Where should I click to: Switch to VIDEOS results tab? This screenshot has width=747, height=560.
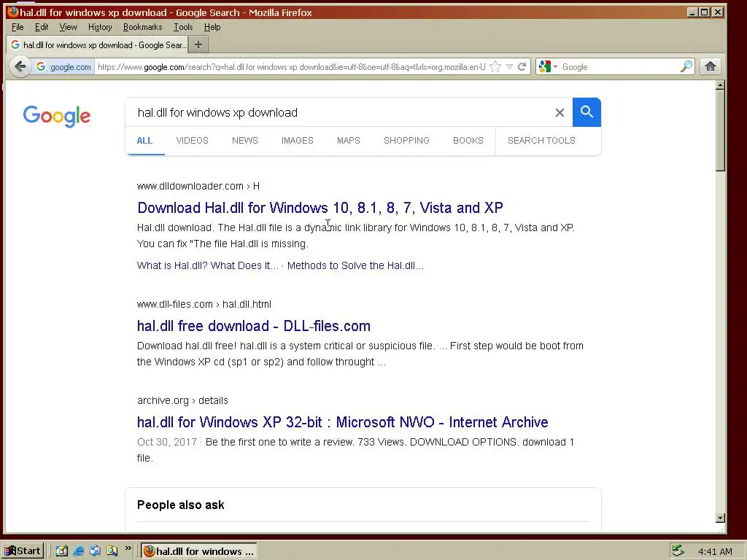(x=192, y=141)
